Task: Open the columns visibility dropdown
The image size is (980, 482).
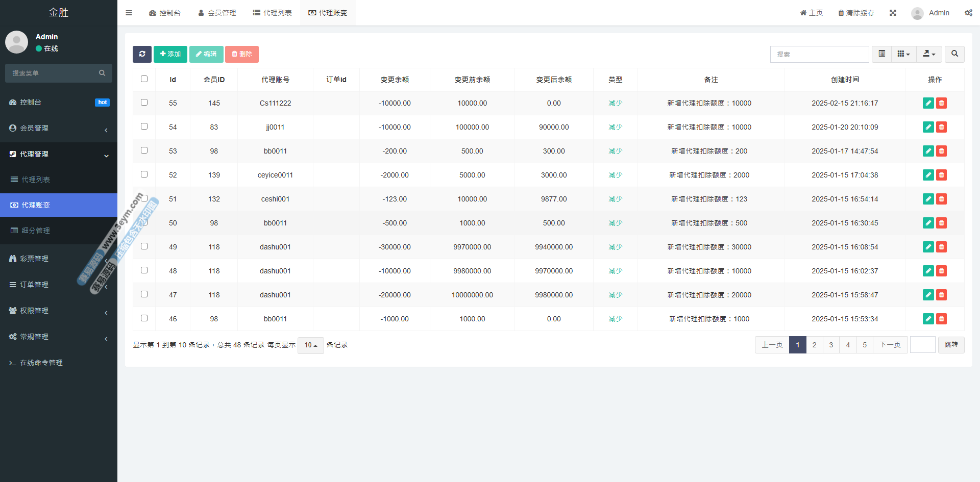Action: (903, 54)
